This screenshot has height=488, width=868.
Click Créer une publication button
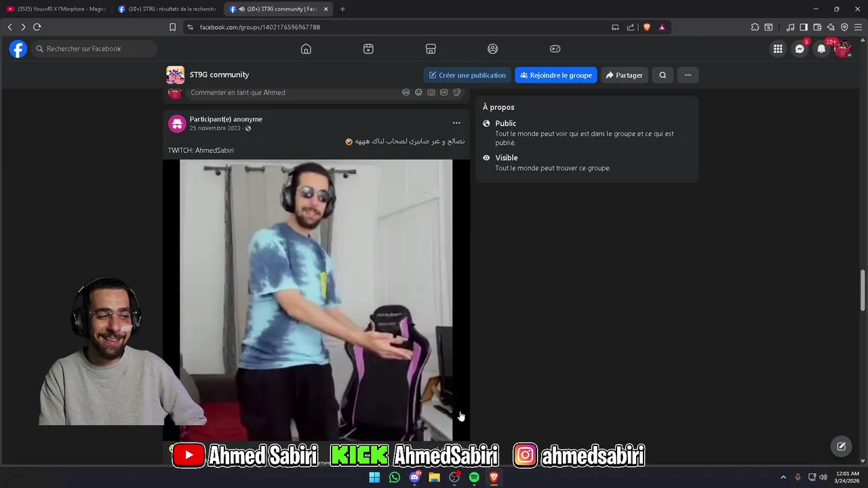click(467, 75)
